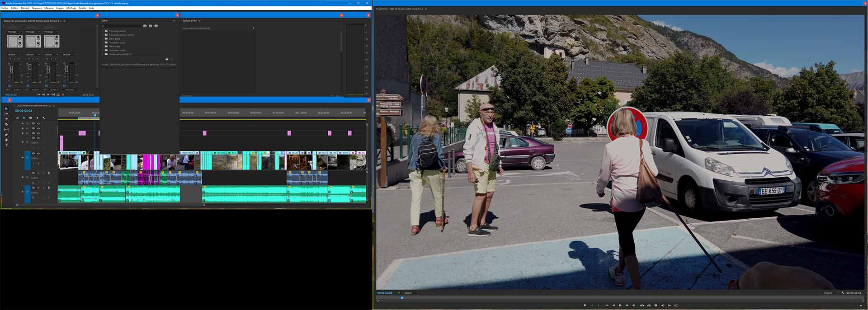Image resolution: width=868 pixels, height=310 pixels.
Task: Click the Export Frame camera icon
Action: (x=656, y=305)
